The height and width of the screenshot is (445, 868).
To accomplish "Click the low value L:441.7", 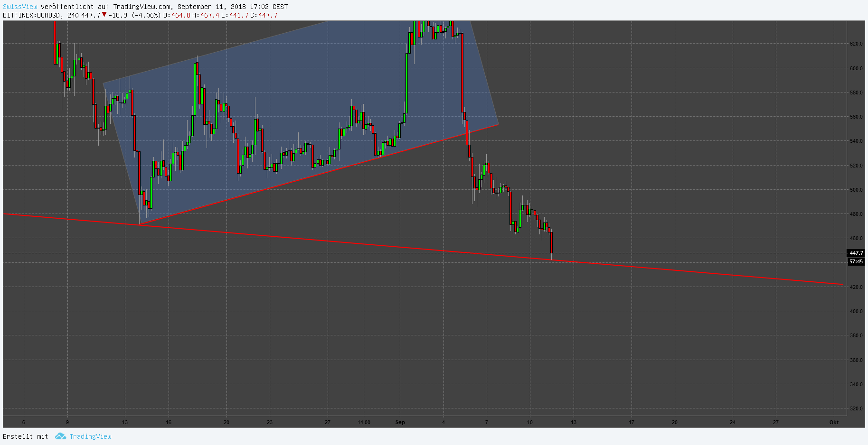I will click(235, 15).
